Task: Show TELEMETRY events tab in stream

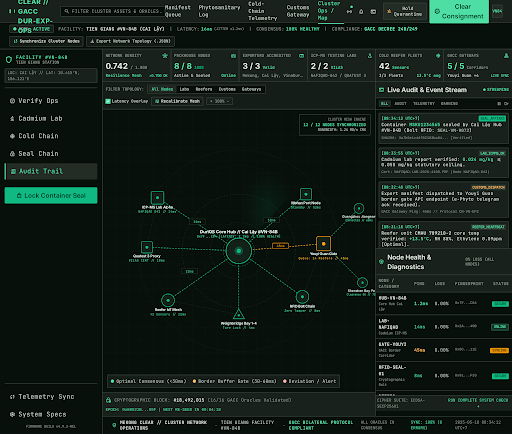Action: (x=424, y=104)
